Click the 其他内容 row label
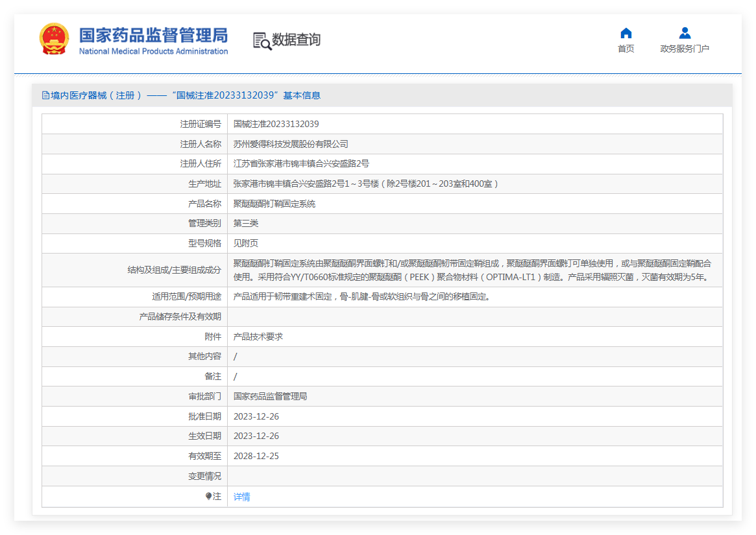 [205, 357]
